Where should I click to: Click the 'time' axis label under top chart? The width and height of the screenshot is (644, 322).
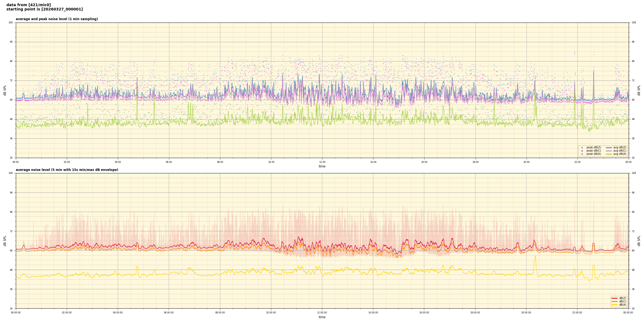(322, 166)
